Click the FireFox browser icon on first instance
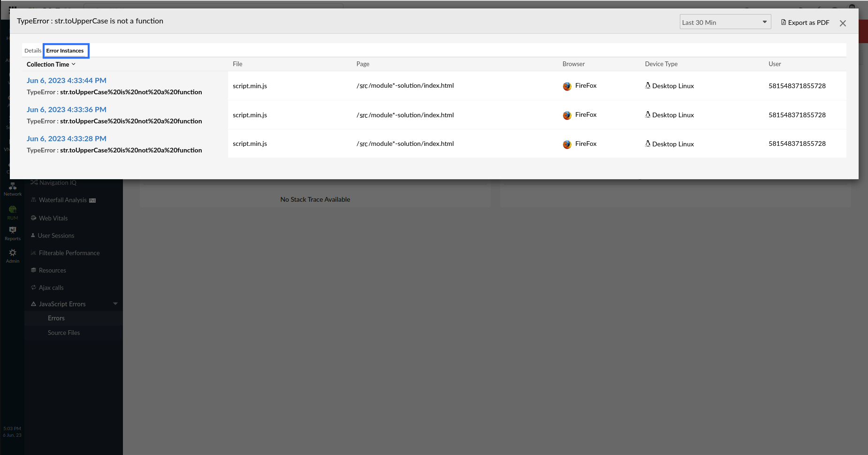868x455 pixels. (567, 86)
